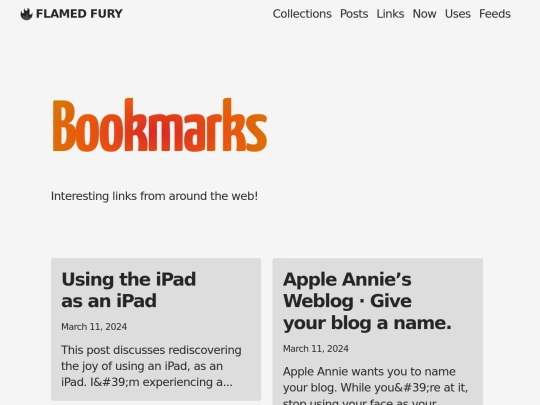540x405 pixels.
Task: Click the flame logo icon
Action: pyautogui.click(x=26, y=14)
